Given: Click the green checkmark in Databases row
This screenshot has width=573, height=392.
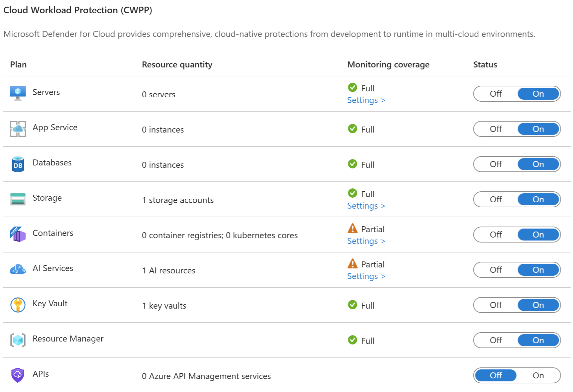Looking at the screenshot, I should (352, 164).
